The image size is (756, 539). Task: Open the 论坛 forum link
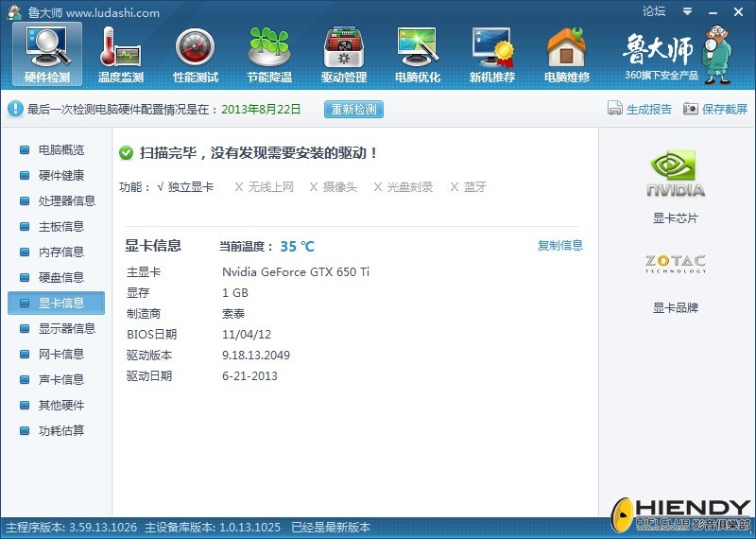coord(654,11)
